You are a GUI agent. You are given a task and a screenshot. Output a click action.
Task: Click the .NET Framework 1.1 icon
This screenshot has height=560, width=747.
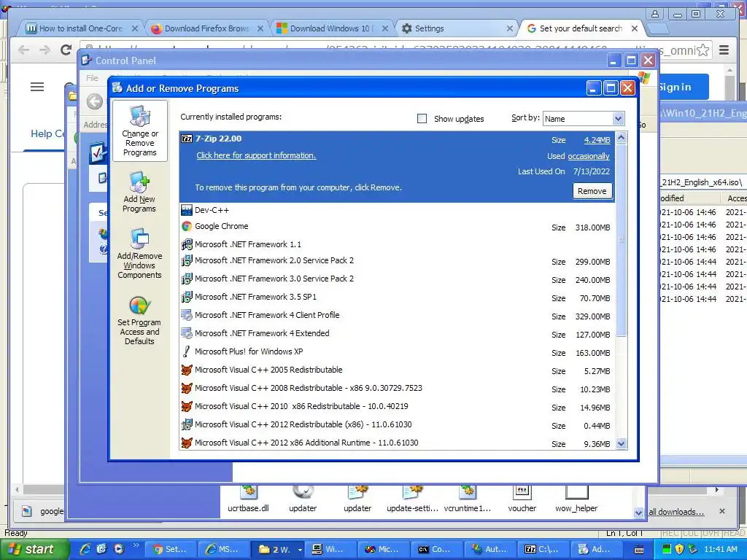point(187,244)
